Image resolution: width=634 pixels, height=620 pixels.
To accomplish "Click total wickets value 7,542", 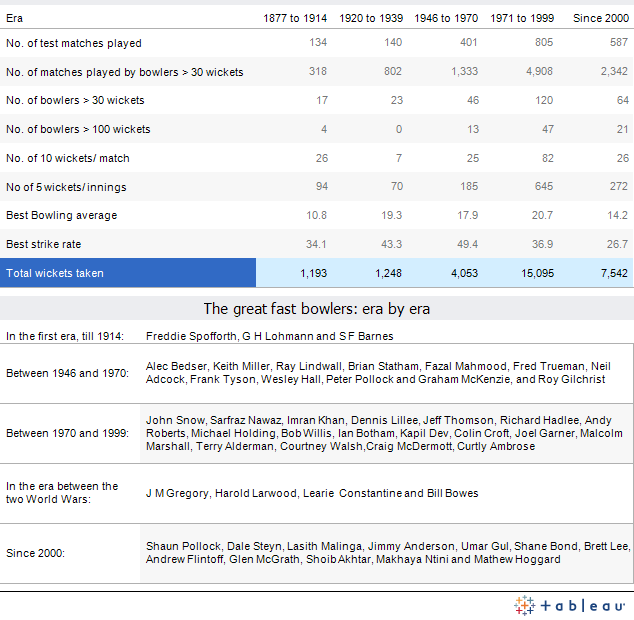I will (614, 273).
